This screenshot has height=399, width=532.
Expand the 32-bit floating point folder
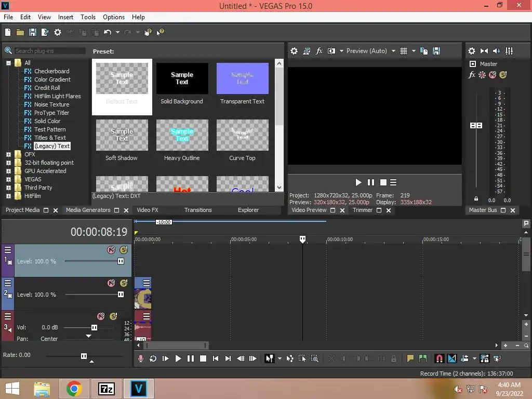[8, 163]
